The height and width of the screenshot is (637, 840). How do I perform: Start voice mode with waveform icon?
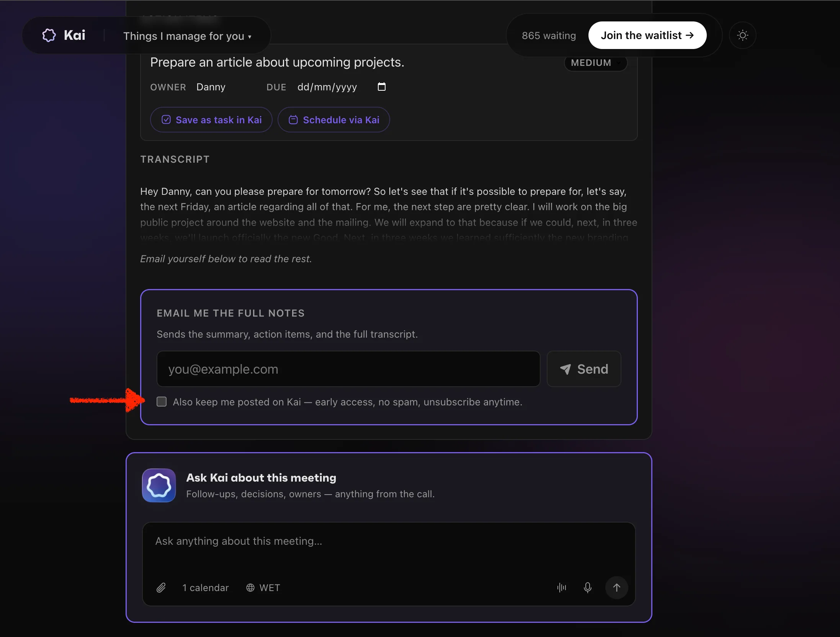pos(562,588)
